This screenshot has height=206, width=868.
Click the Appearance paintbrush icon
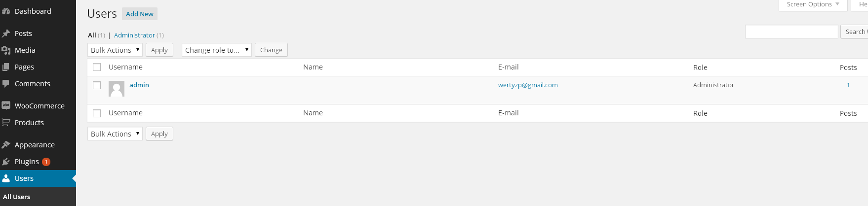coord(6,145)
